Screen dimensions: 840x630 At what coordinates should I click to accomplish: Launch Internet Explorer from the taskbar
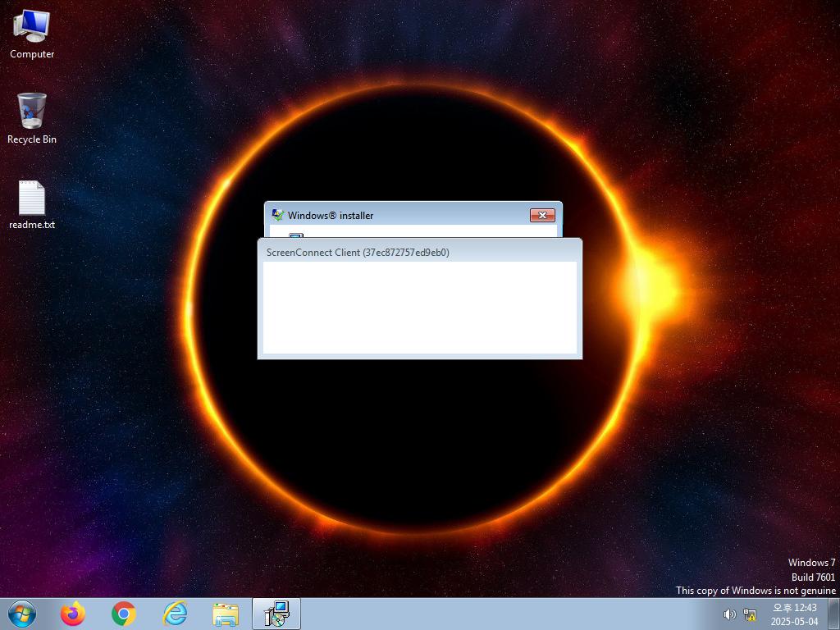(x=175, y=614)
